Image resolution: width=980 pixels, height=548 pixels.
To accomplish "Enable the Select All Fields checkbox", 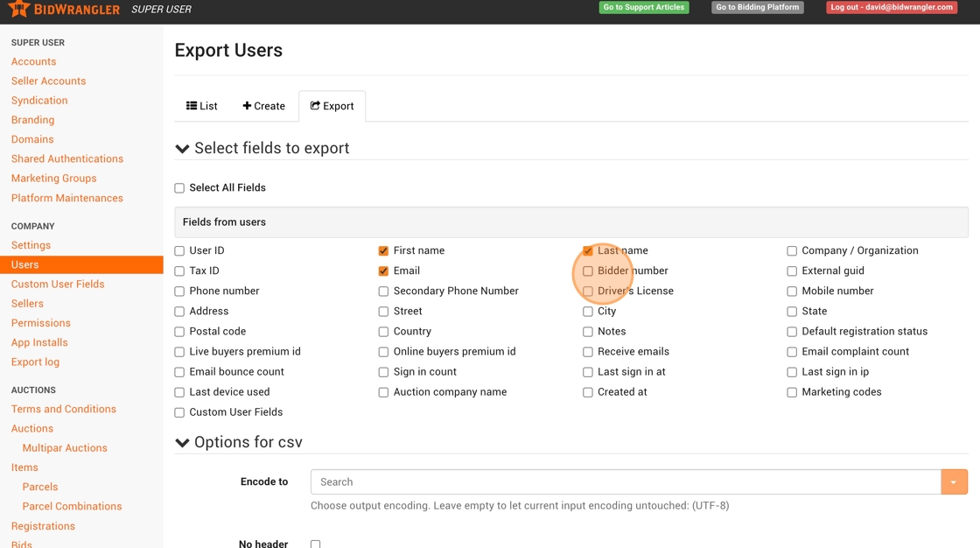I will point(179,188).
